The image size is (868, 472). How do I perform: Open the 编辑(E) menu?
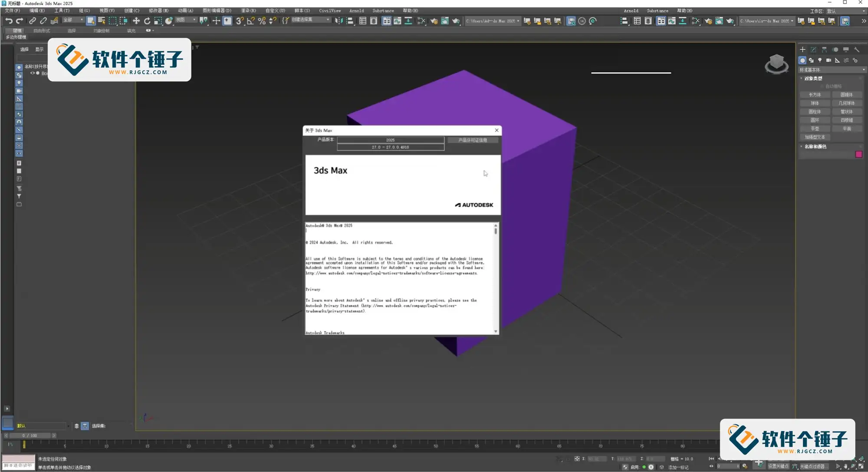37,10
